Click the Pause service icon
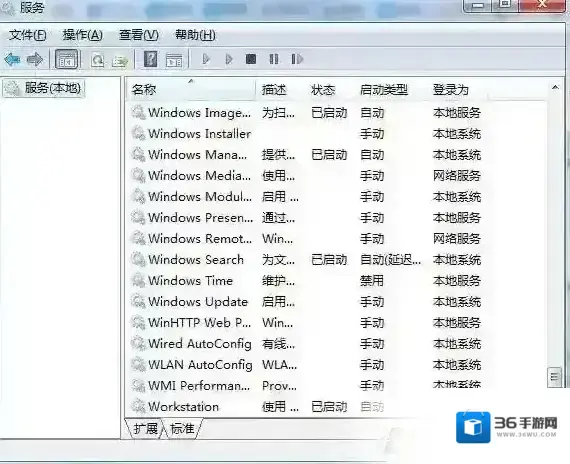Viewport: 570px width, 464px height. pyautogui.click(x=274, y=59)
